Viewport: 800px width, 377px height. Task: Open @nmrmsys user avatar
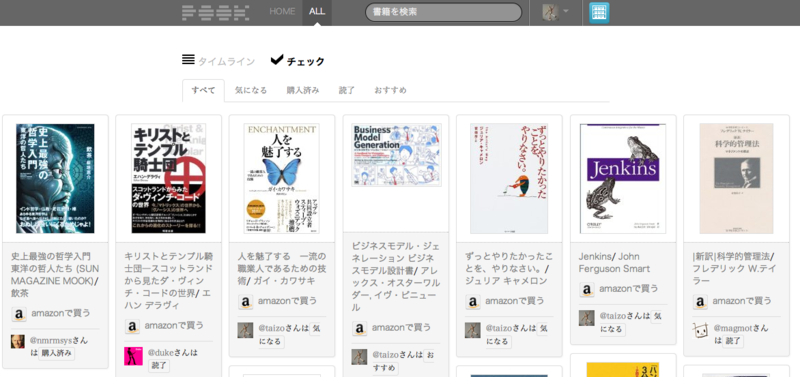tap(17, 341)
